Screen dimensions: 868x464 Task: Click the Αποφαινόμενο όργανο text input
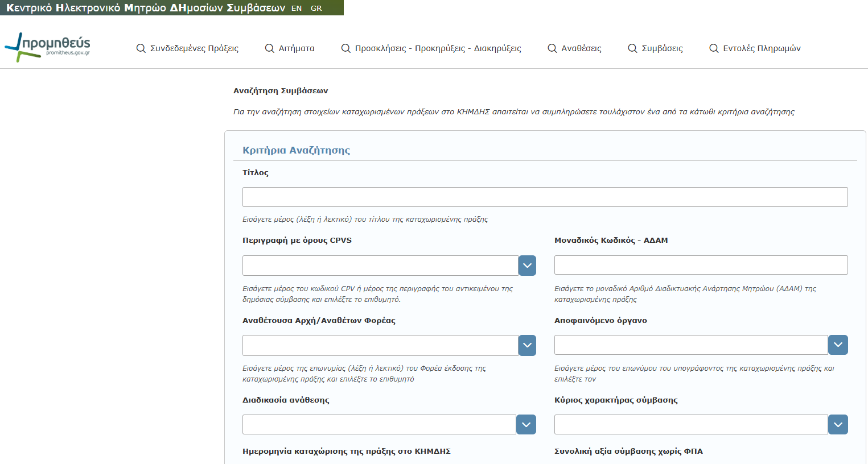tap(691, 345)
